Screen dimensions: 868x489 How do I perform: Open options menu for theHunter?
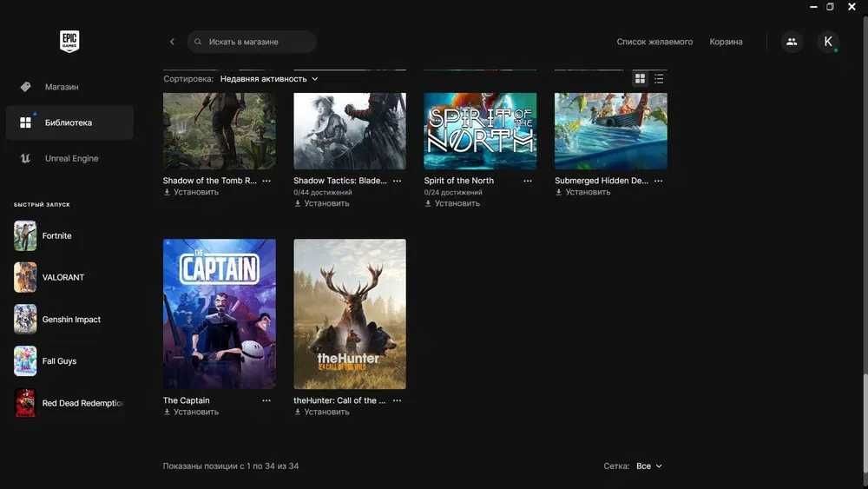pos(397,400)
